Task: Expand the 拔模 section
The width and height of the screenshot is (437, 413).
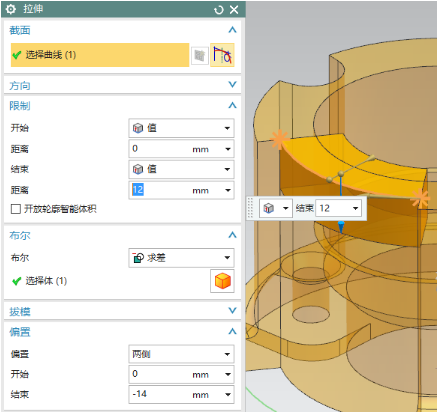Action: [232, 311]
